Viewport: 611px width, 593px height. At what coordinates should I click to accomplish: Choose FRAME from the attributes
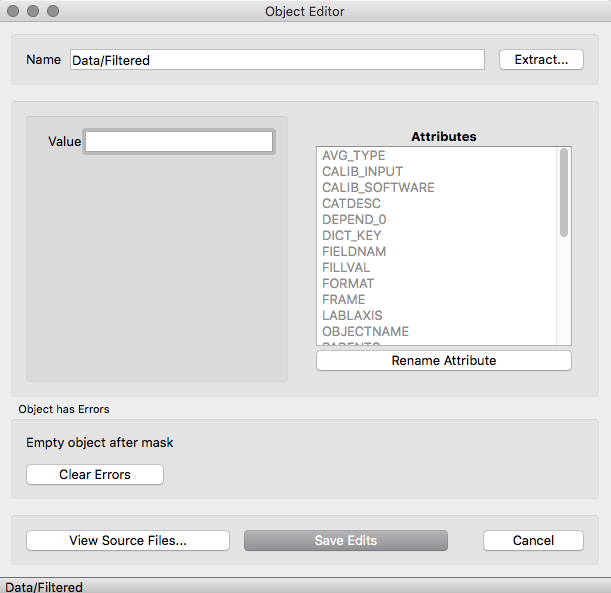(x=344, y=300)
